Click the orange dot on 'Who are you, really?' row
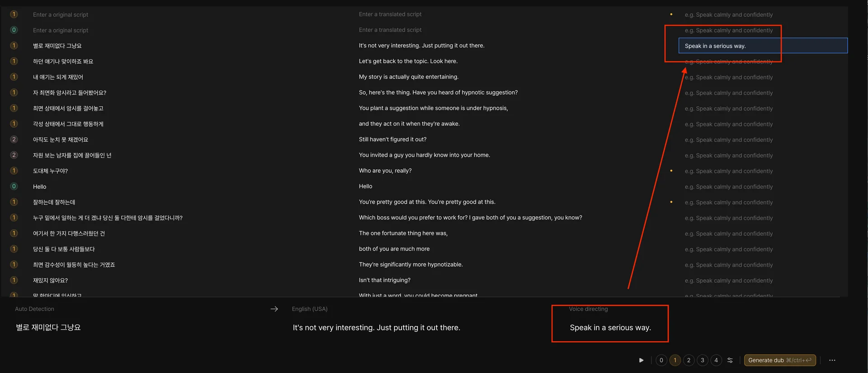The width and height of the screenshot is (868, 373). pos(671,171)
